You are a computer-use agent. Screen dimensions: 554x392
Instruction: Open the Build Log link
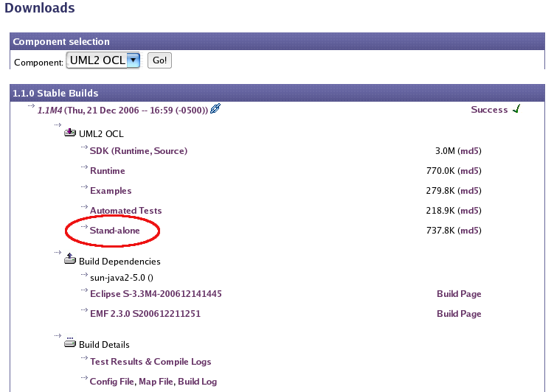[x=198, y=382]
